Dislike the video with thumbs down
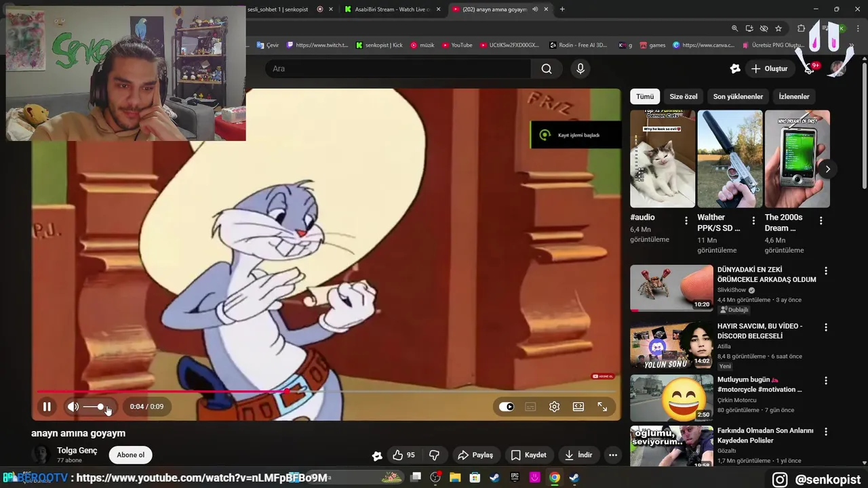This screenshot has height=488, width=868. (x=435, y=455)
